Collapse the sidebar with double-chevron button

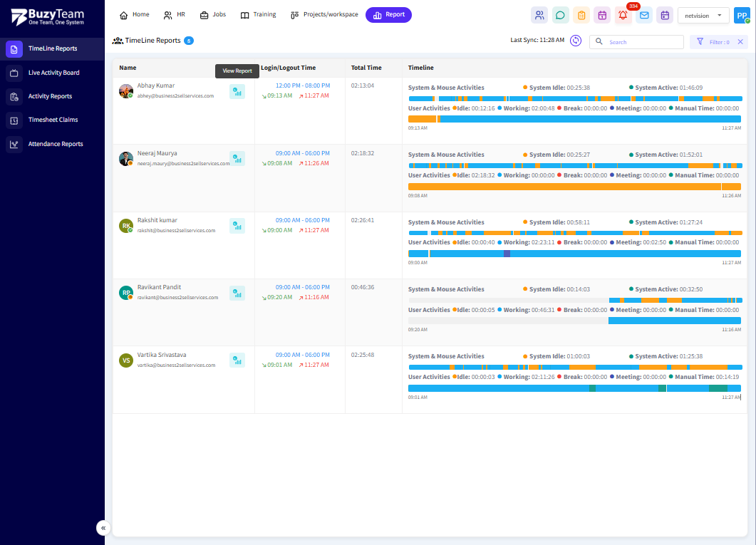point(103,528)
